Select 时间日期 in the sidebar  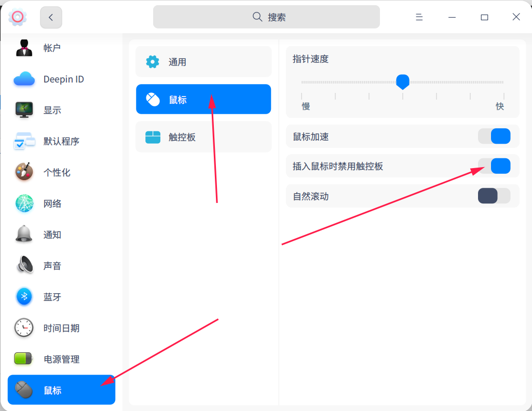click(61, 328)
